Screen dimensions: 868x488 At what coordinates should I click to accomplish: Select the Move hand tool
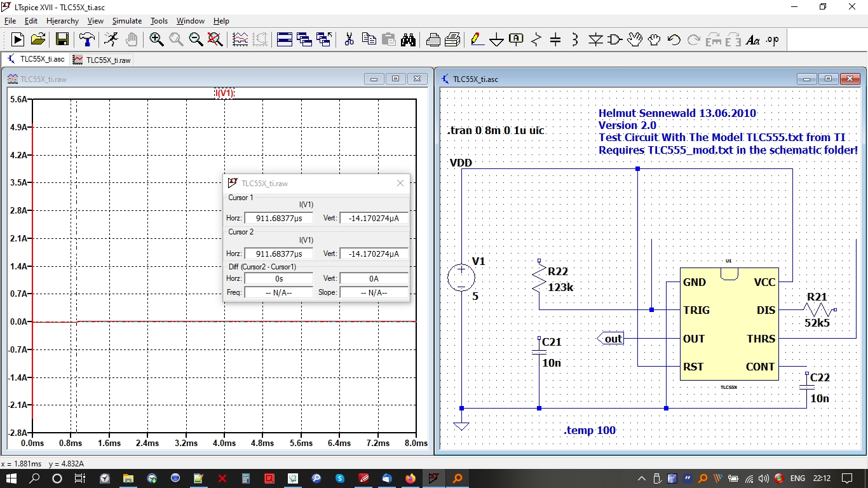pos(634,39)
